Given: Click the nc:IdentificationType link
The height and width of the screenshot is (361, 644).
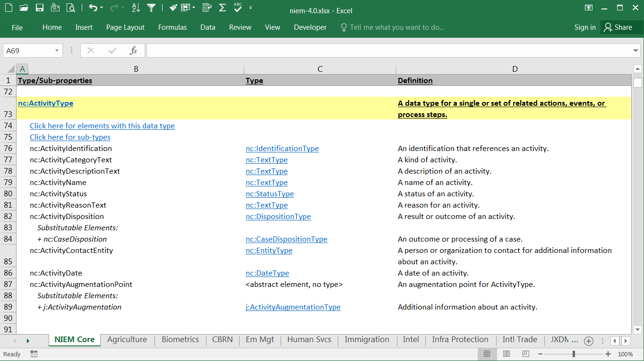Looking at the screenshot, I should [282, 149].
